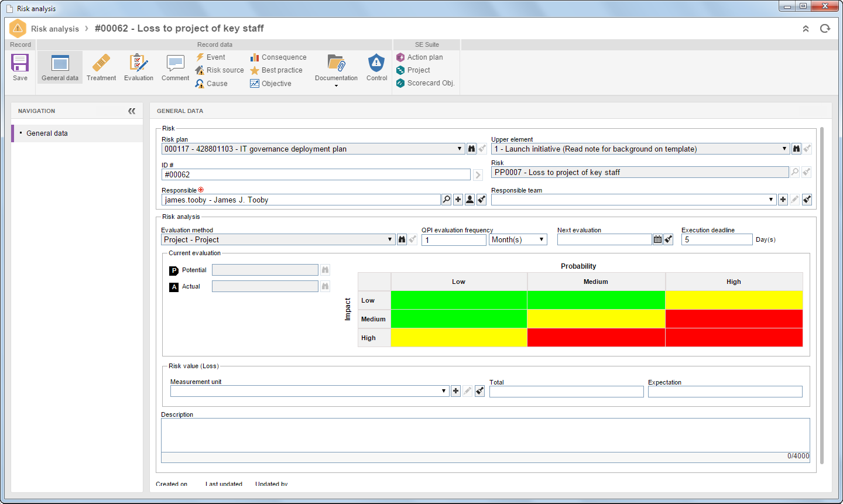Select yellow cell High impact, Low probability
Screen dimensions: 843x504
tap(459, 338)
